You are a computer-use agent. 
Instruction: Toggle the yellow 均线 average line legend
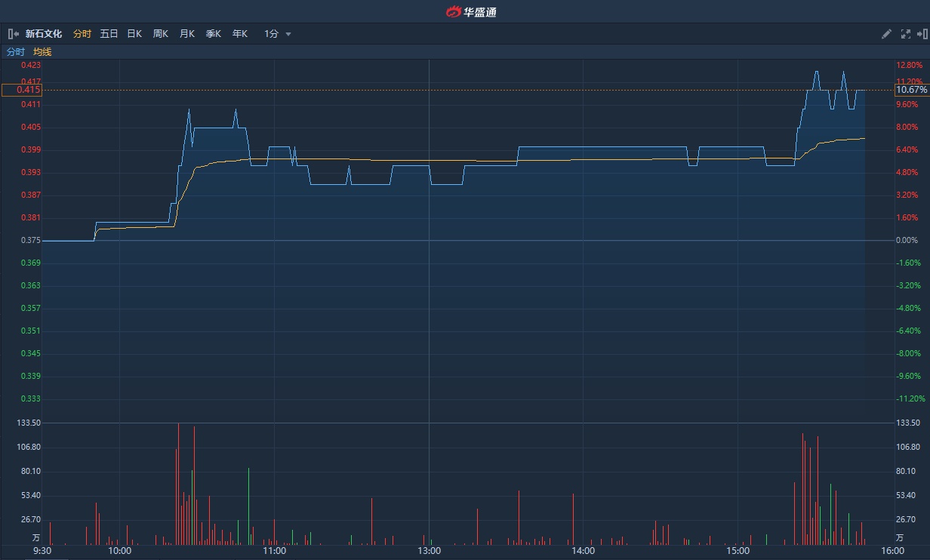42,52
